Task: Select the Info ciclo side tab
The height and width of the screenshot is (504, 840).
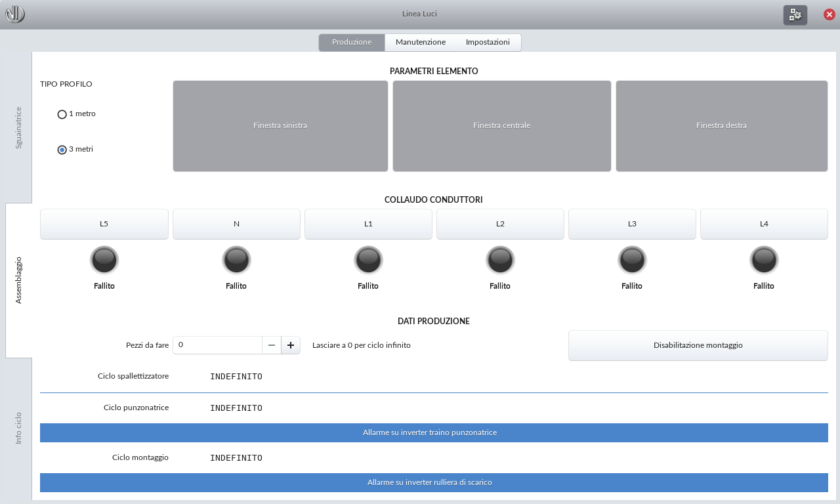Action: tap(18, 429)
